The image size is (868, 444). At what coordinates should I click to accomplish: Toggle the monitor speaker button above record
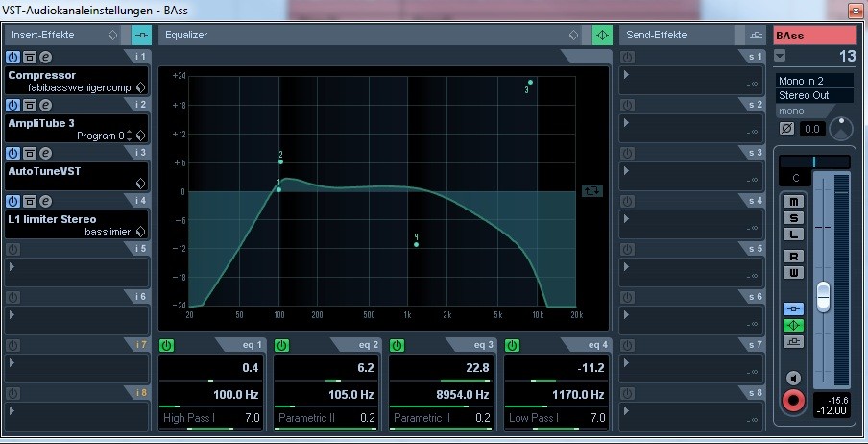click(793, 378)
